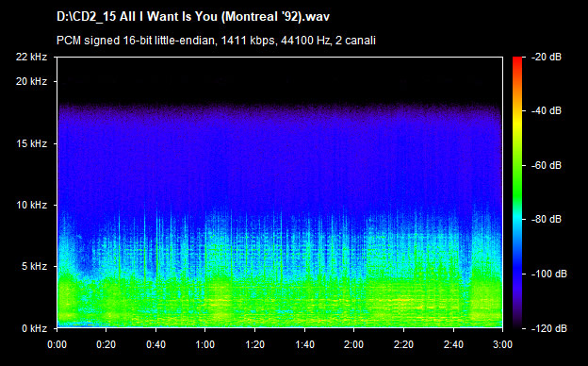Click the 0 kHz frequency axis label
The height and width of the screenshot is (366, 588).
tap(34, 328)
